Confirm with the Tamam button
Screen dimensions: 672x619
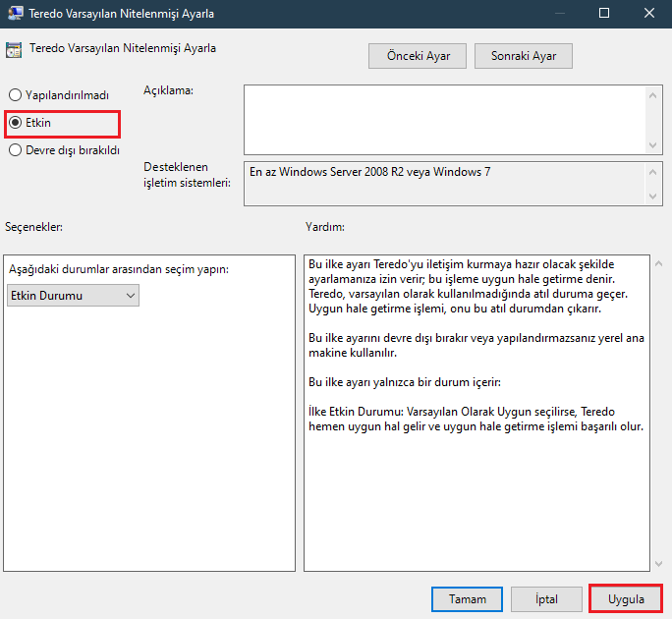pyautogui.click(x=467, y=598)
